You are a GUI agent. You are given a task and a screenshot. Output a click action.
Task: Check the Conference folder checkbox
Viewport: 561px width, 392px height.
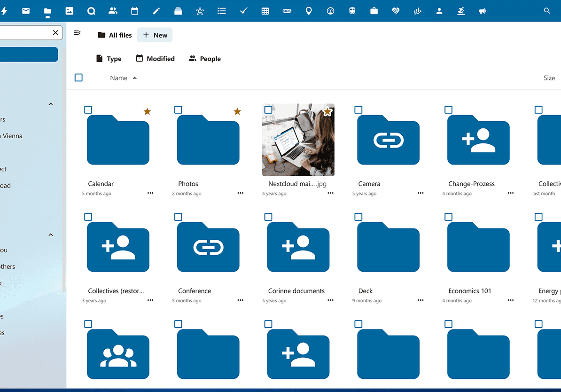[178, 217]
